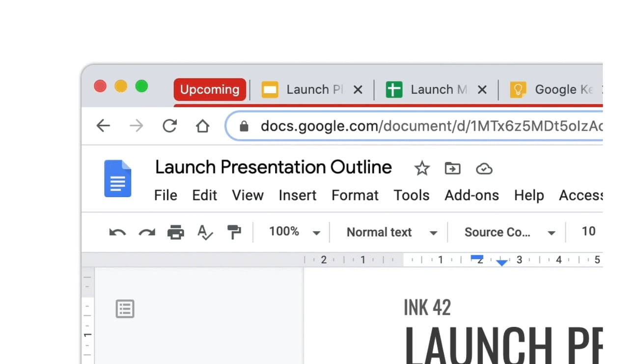Click the Undo icon
Viewport: 635px width, 364px height.
click(117, 232)
